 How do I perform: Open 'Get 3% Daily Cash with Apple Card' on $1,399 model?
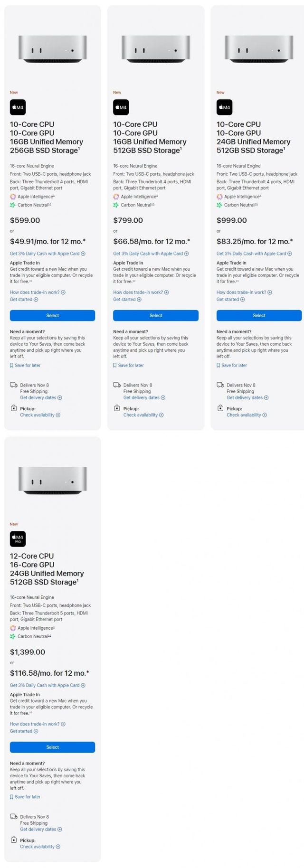47,685
